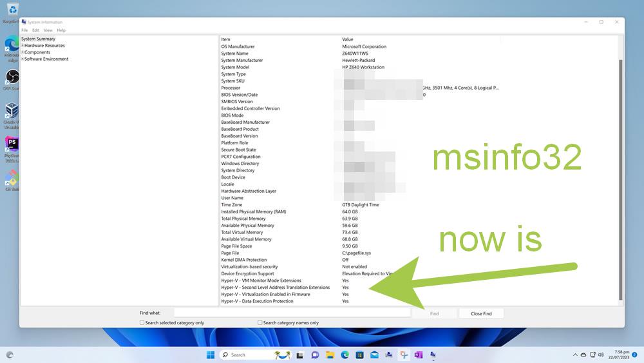The height and width of the screenshot is (363, 644).
Task: Open OneDrive cloud tray icon
Action: pyautogui.click(x=583, y=355)
